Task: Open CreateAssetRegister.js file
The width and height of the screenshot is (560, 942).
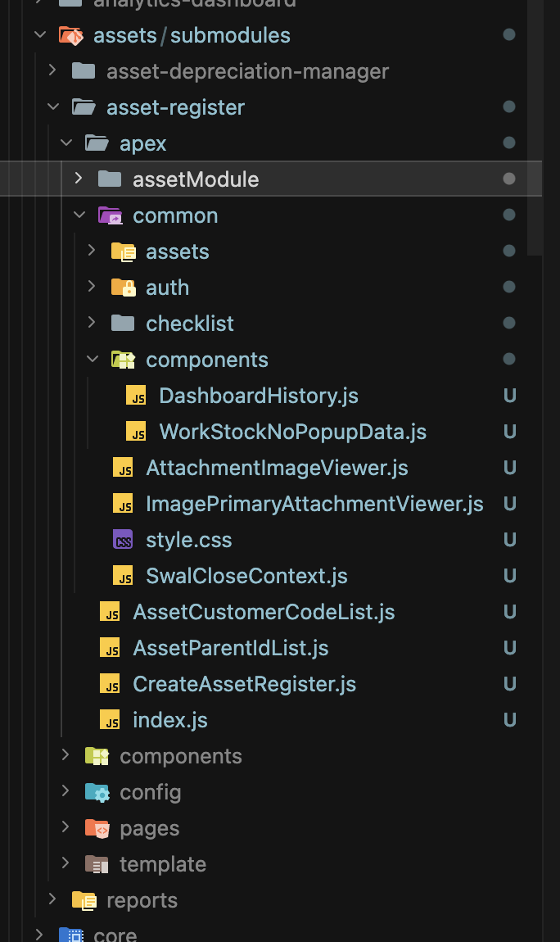Action: click(x=244, y=684)
